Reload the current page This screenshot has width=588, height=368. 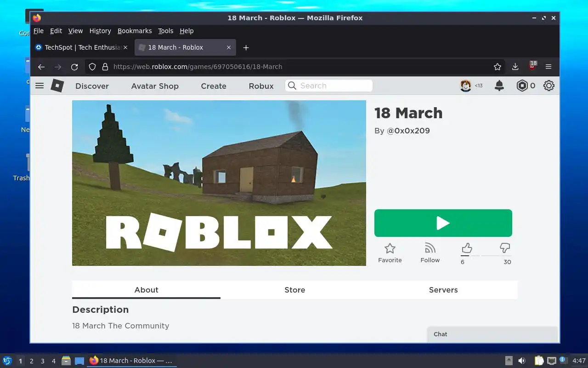(74, 67)
